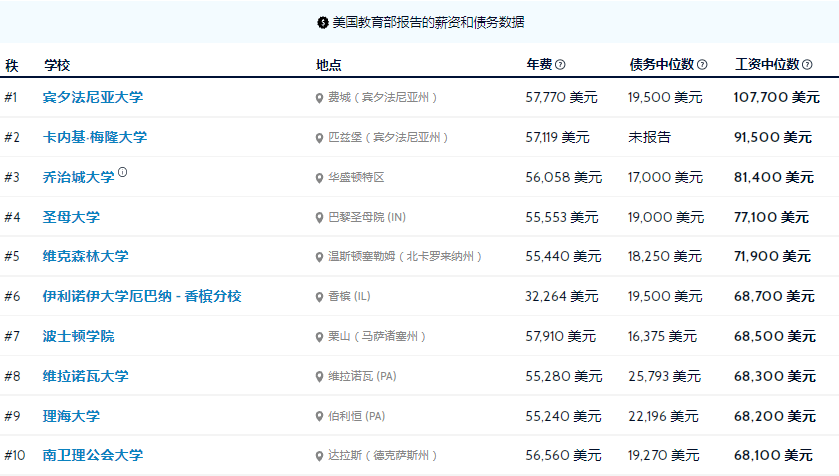Click the dollar icon in the top banner
Viewport: 839px width, 476px height.
323,22
